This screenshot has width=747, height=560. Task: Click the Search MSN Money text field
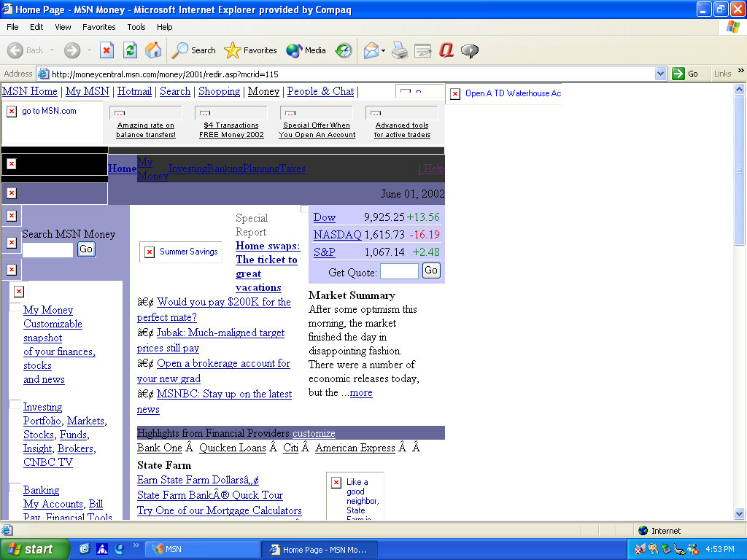47,250
